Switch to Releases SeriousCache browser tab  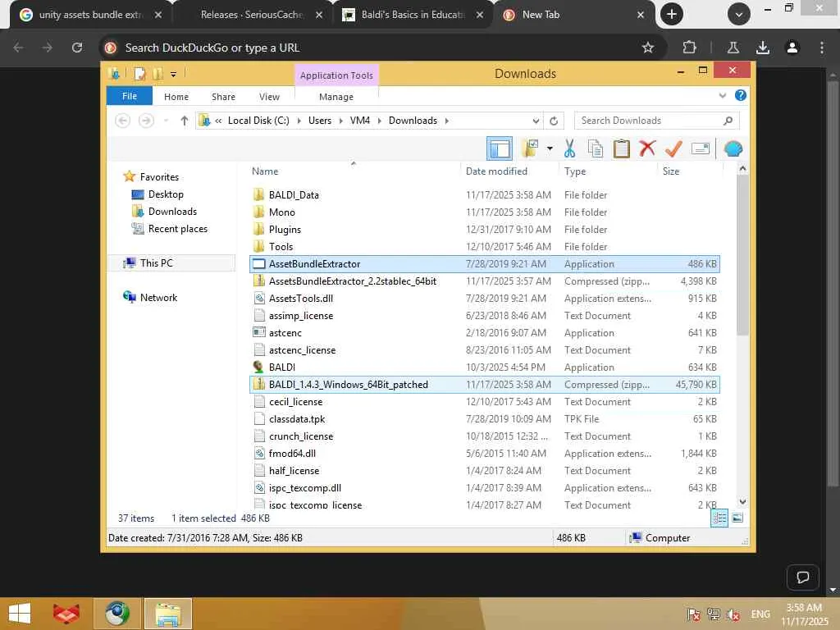pyautogui.click(x=252, y=15)
